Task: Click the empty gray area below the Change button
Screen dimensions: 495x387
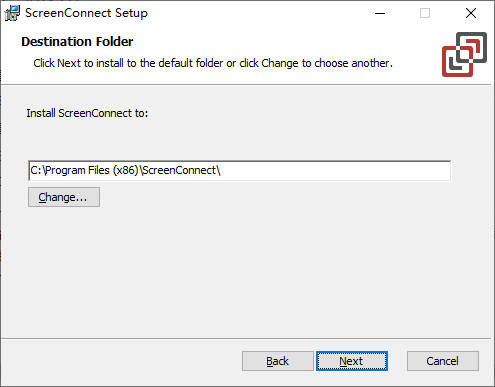Action: pos(233,270)
